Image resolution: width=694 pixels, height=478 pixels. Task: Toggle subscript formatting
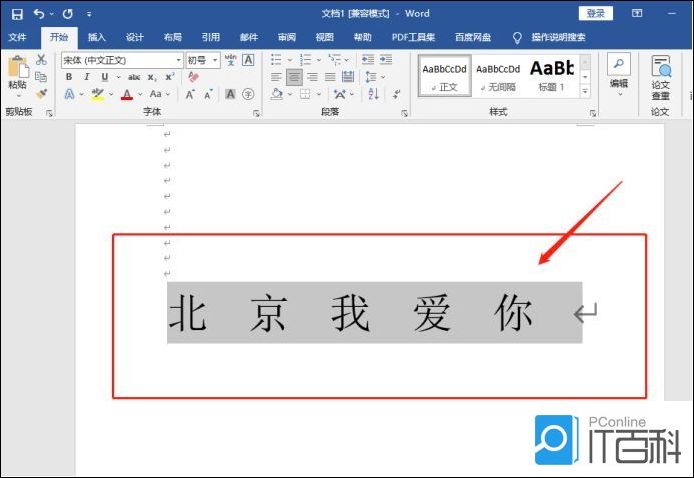(x=152, y=77)
